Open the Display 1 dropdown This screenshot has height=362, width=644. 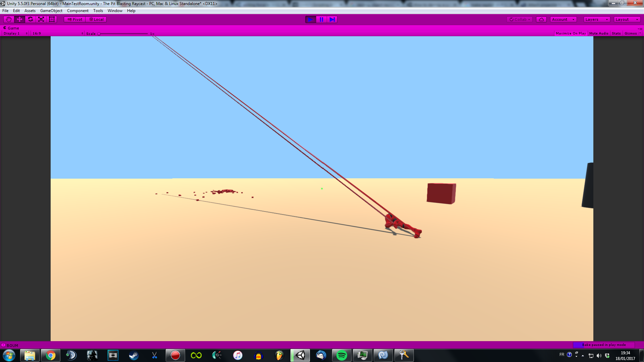pos(15,34)
